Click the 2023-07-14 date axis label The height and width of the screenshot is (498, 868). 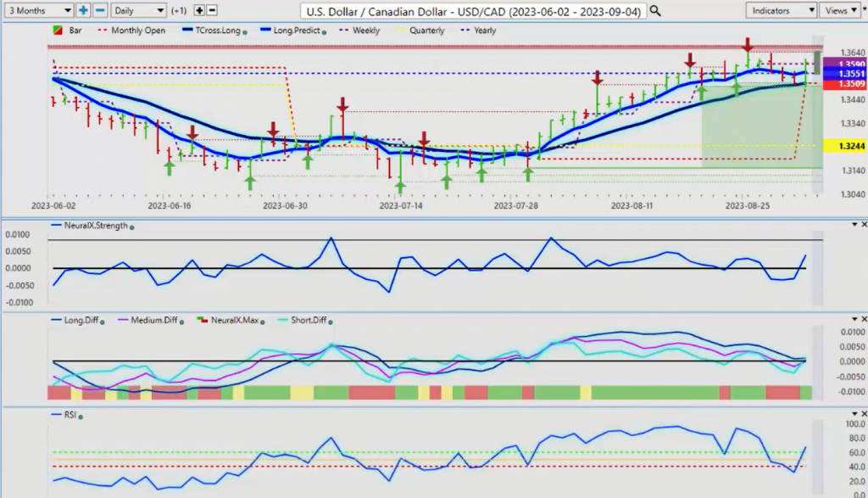coord(400,205)
